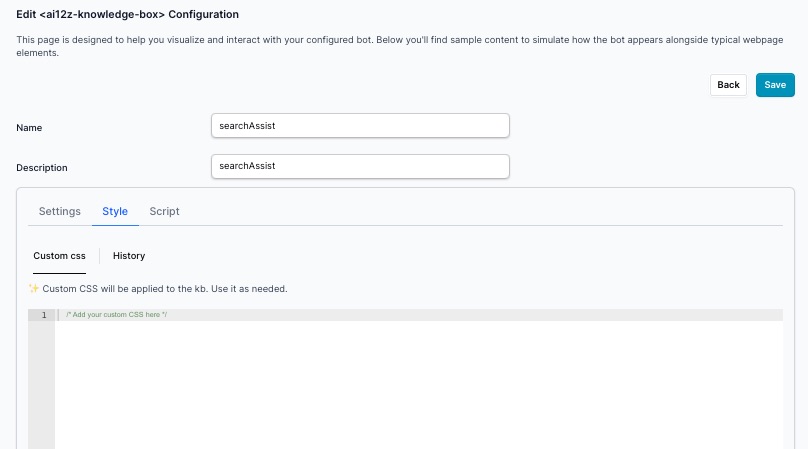
Task: Switch to the Settings tab
Action: (60, 212)
